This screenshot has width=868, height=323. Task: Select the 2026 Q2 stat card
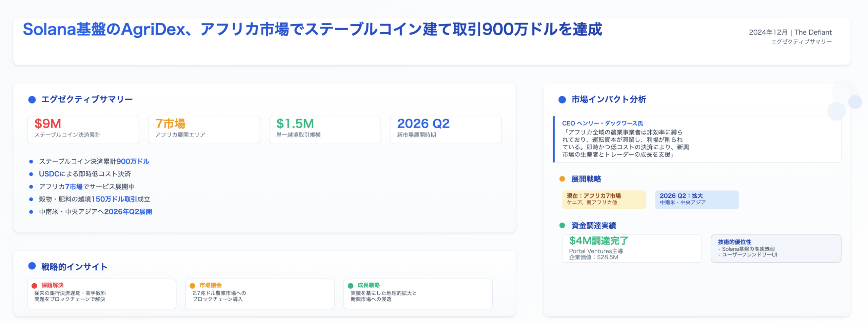coord(446,130)
